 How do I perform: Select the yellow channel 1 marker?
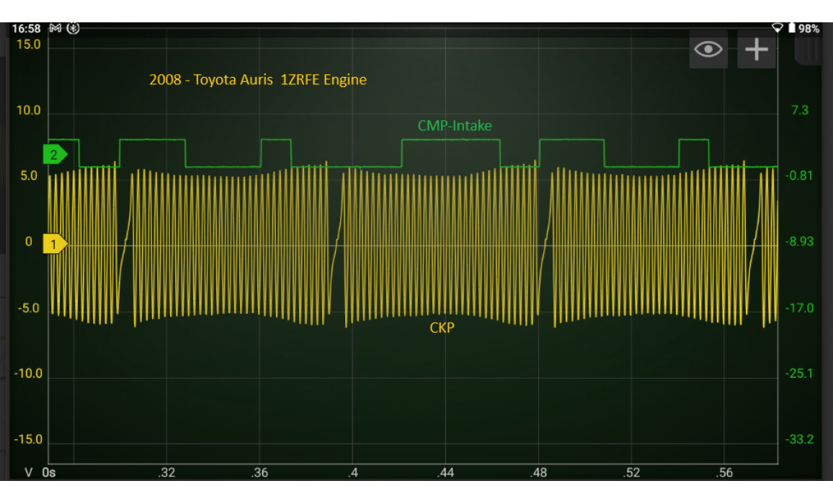click(x=54, y=244)
